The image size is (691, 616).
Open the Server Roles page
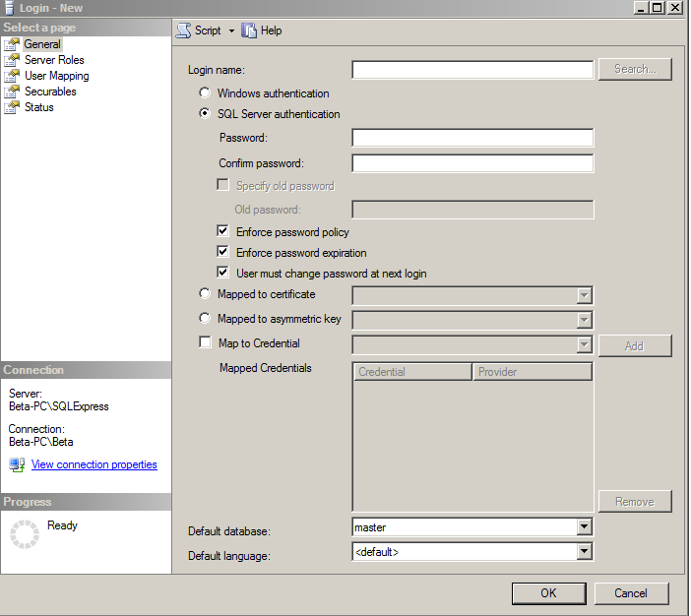[54, 60]
